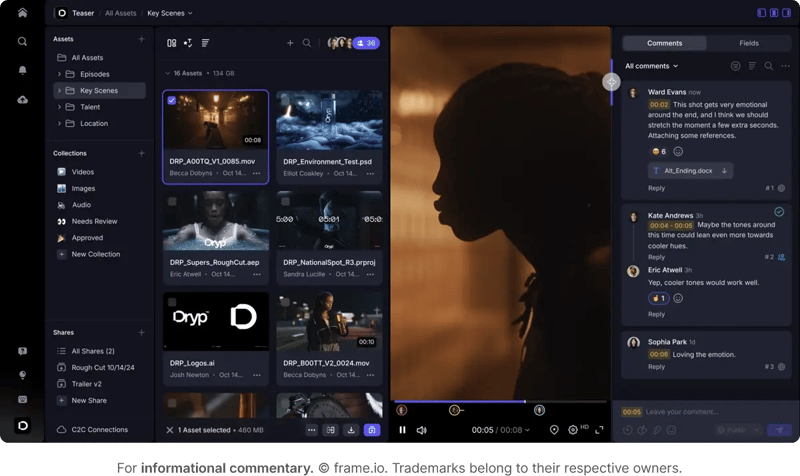The height and width of the screenshot is (476, 800).
Task: Toggle right panel layout button
Action: 786,13
